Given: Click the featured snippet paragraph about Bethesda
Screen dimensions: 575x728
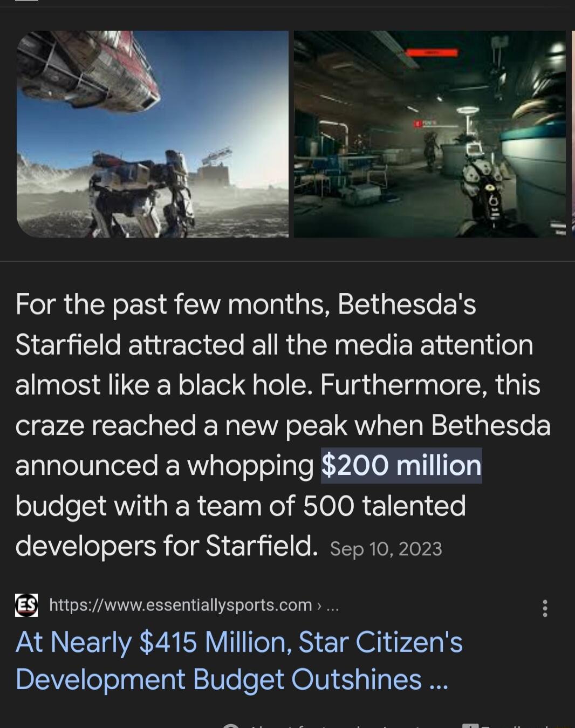Looking at the screenshot, I should (x=283, y=425).
